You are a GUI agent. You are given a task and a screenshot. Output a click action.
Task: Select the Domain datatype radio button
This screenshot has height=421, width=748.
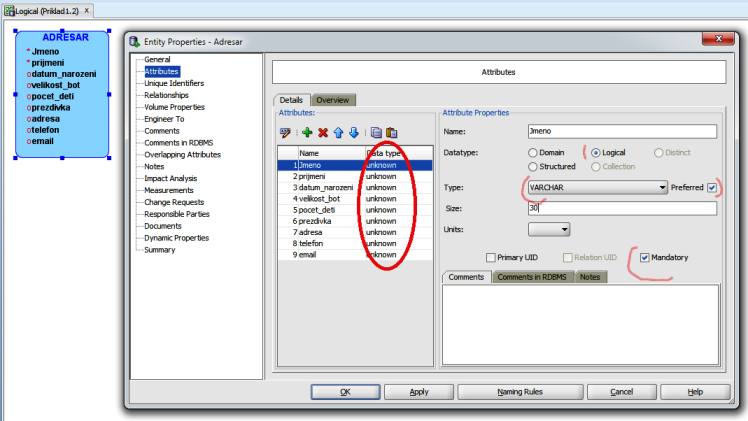[532, 152]
